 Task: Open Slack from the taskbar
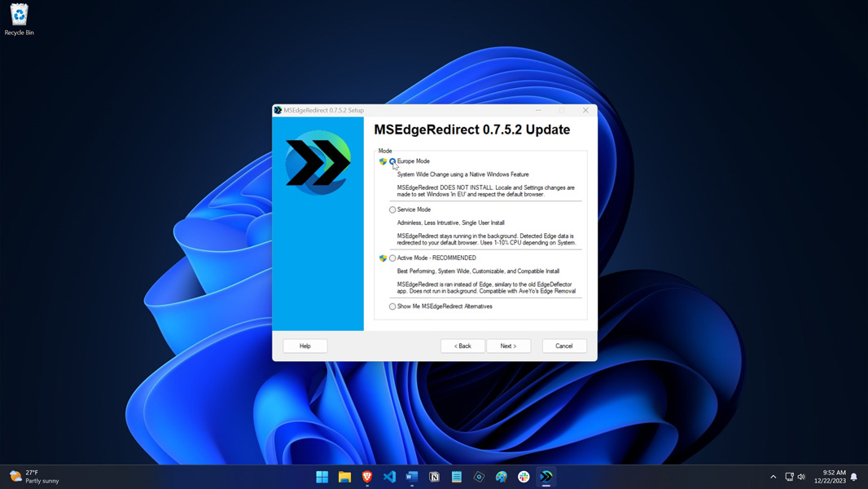[524, 477]
